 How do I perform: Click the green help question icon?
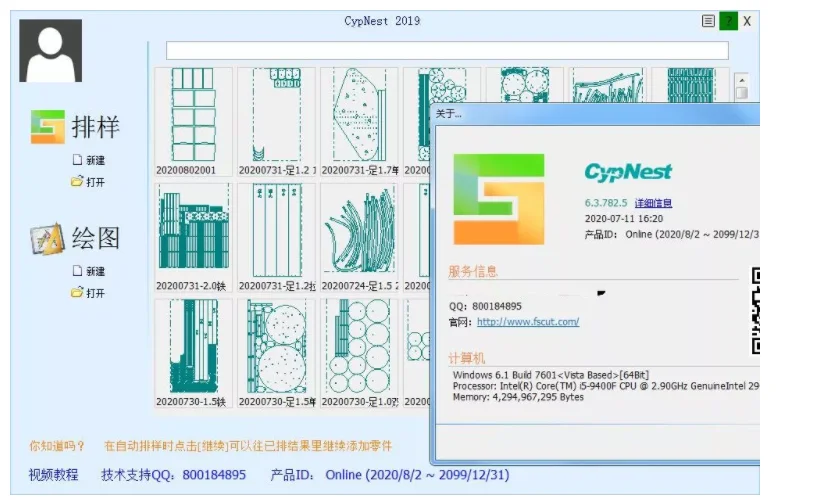tap(728, 21)
